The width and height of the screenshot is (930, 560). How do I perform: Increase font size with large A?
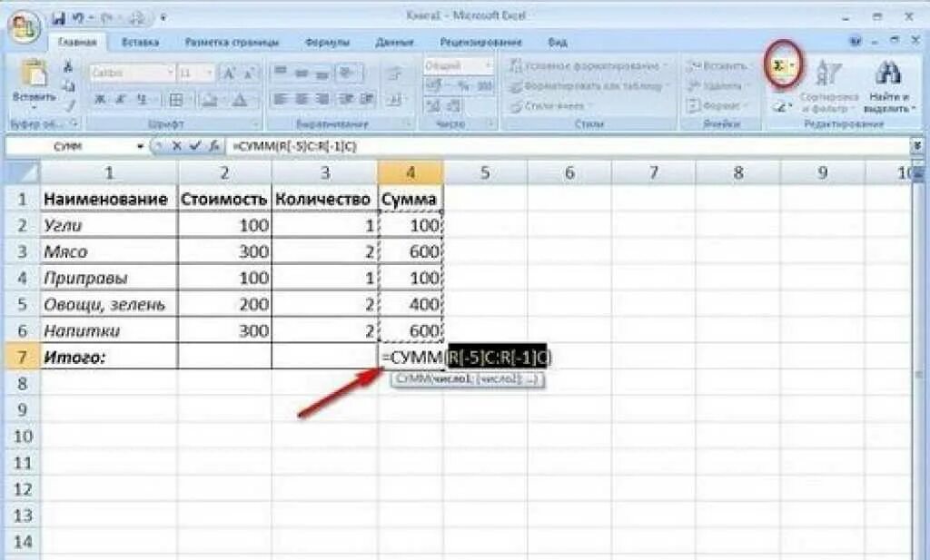[x=228, y=73]
